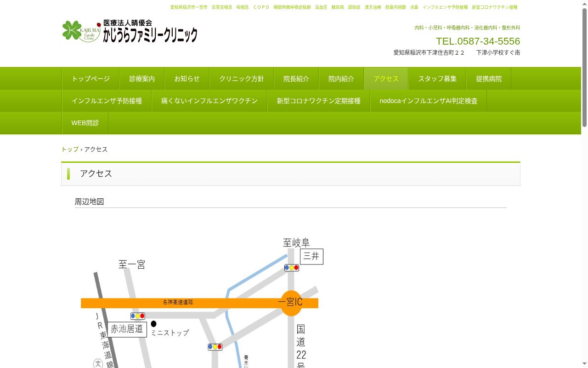Select the highlighted アクセス tab
The width and height of the screenshot is (588, 368).
point(386,79)
